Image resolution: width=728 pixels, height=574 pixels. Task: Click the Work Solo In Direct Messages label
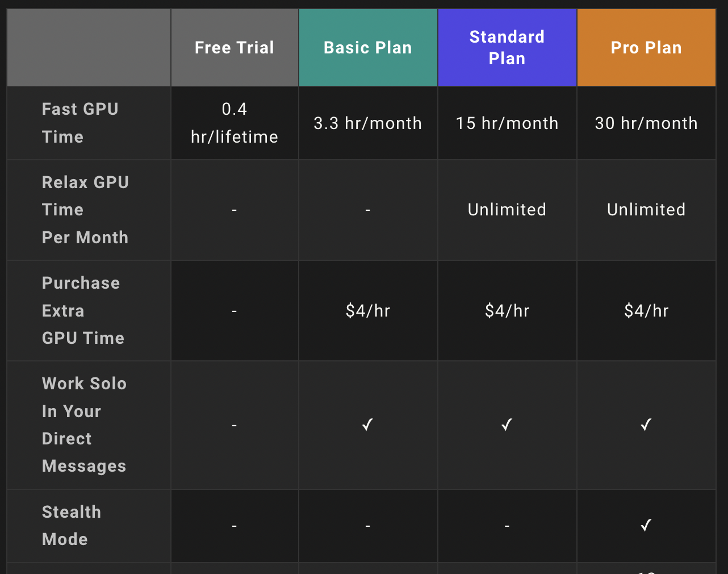[84, 425]
